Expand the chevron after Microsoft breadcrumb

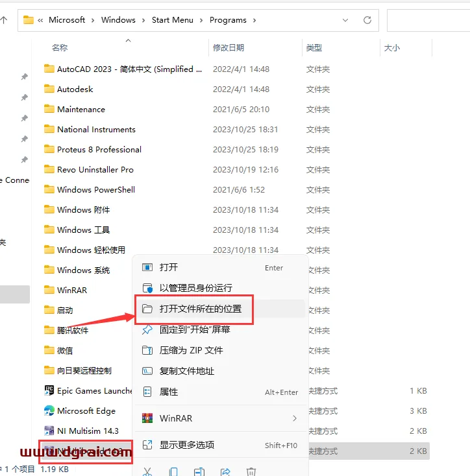pos(93,20)
